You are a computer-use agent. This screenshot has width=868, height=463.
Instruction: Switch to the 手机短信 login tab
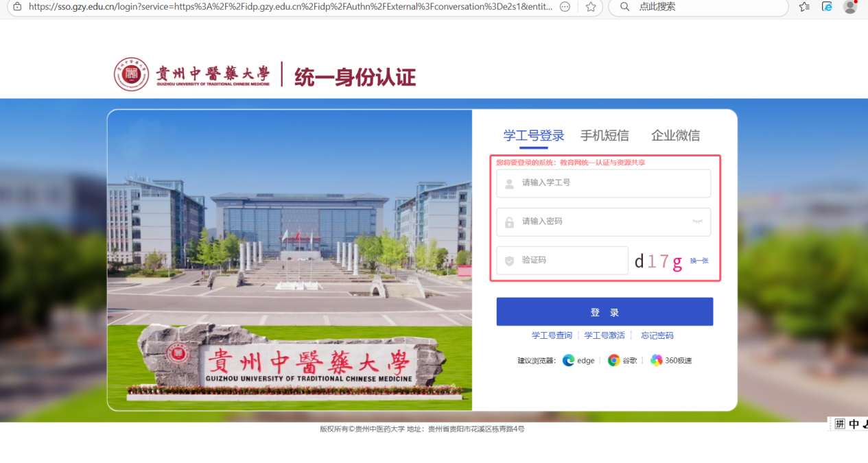[605, 136]
